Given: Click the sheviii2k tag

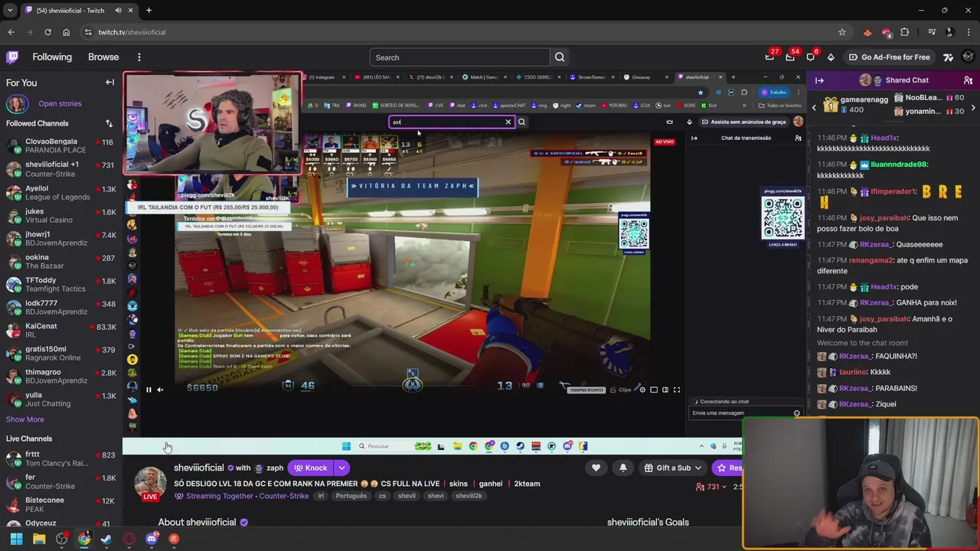Looking at the screenshot, I should click(469, 496).
